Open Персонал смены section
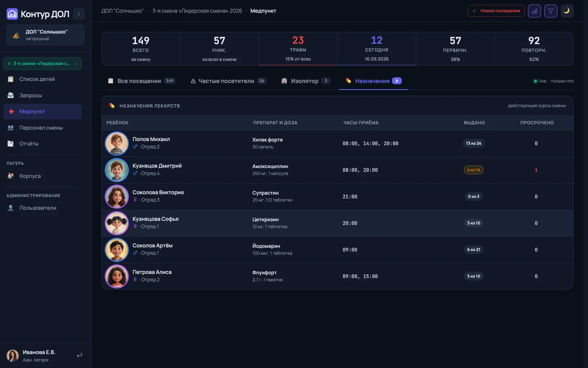588x368 pixels. (x=42, y=128)
